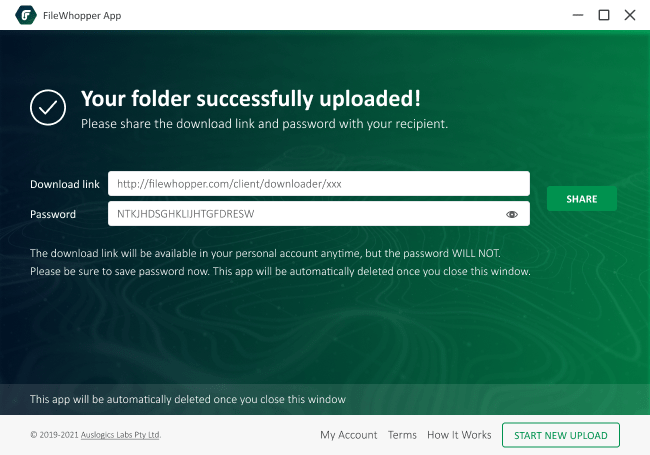Viewport: 650px width, 455px height.
Task: Visit the Auslogics Labs Pty Ltd link
Action: (120, 435)
